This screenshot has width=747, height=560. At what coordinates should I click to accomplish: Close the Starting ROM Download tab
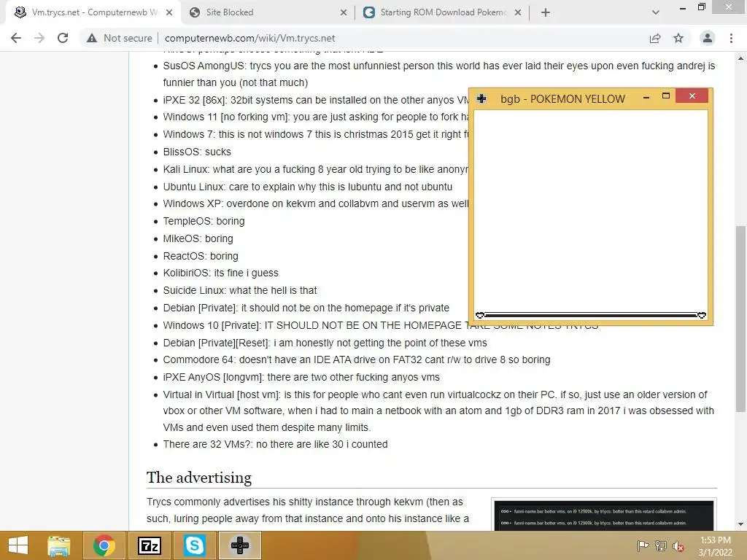coord(518,12)
